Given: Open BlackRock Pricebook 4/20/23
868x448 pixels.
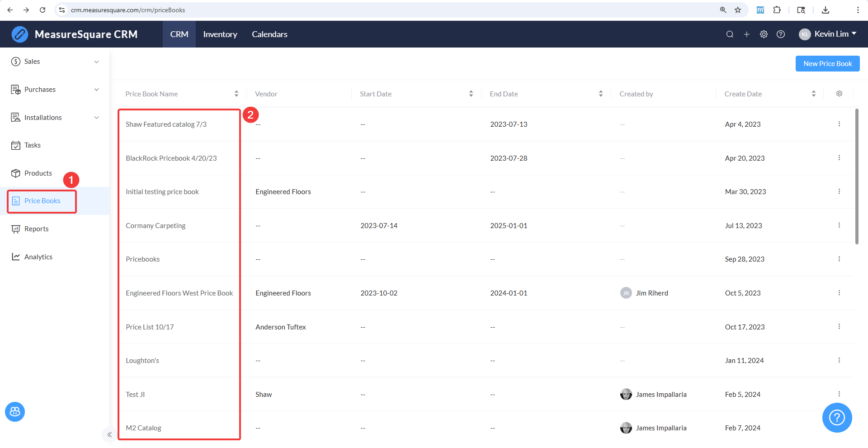Looking at the screenshot, I should 171,158.
